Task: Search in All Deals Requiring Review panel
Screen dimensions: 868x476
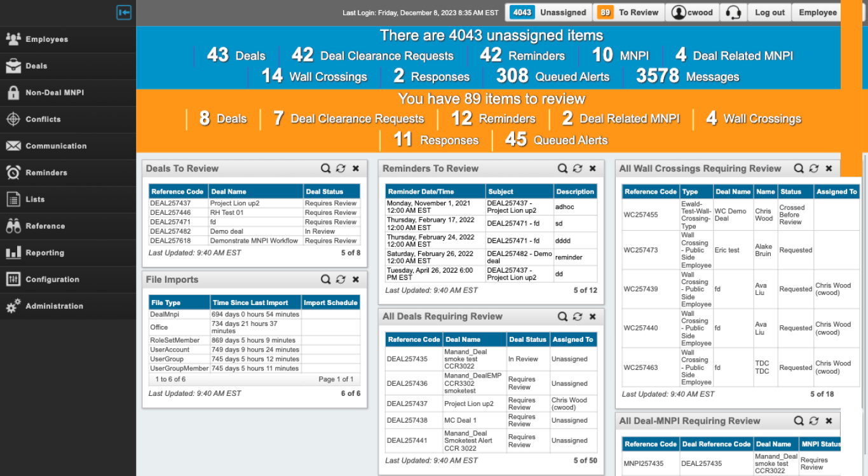Action: 562,316
